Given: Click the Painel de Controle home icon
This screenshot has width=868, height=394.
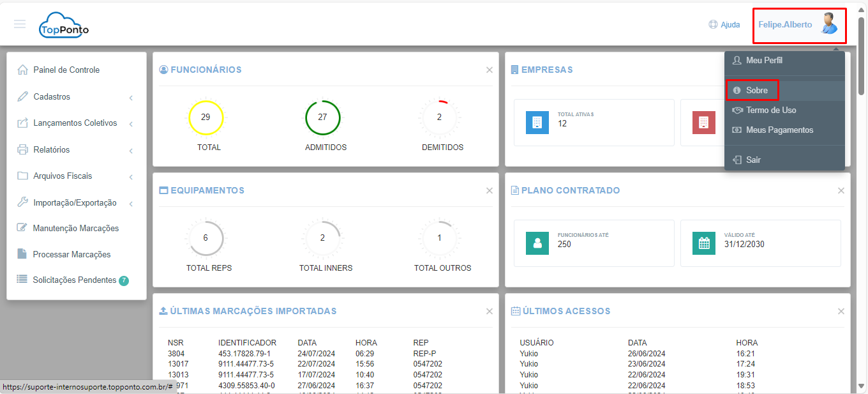Looking at the screenshot, I should (22, 70).
